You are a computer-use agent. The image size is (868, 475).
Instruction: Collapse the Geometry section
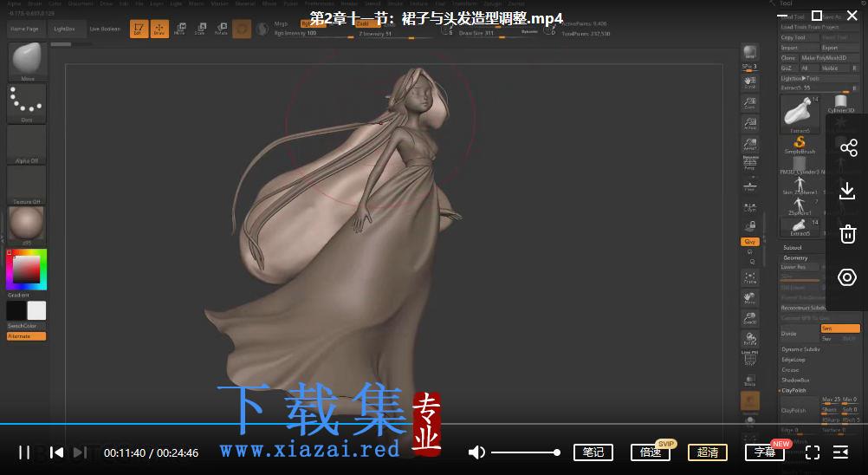pos(795,258)
